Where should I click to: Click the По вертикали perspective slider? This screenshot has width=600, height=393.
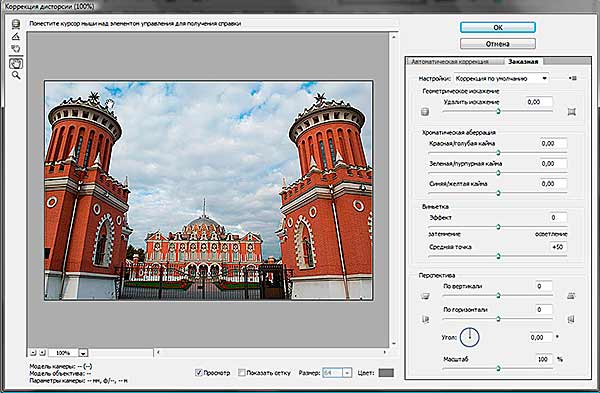pyautogui.click(x=498, y=295)
